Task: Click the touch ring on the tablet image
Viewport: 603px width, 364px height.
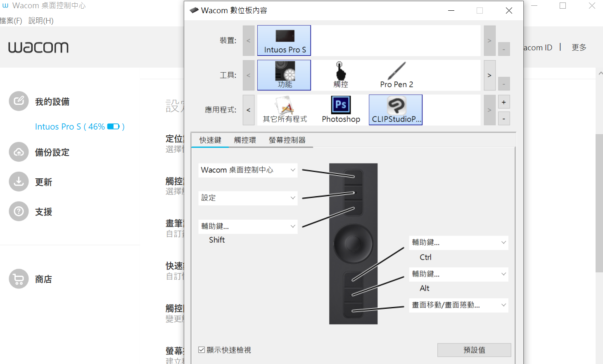Action: click(x=353, y=244)
